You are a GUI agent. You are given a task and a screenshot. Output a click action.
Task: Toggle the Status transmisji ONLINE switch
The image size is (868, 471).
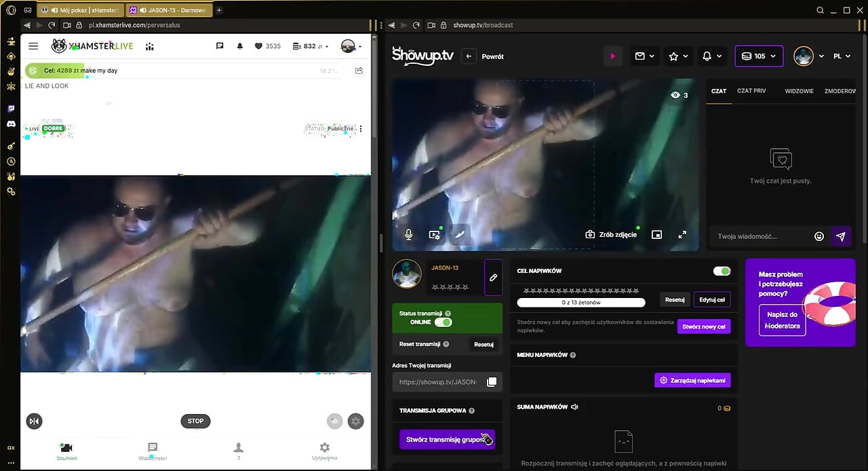(x=443, y=322)
